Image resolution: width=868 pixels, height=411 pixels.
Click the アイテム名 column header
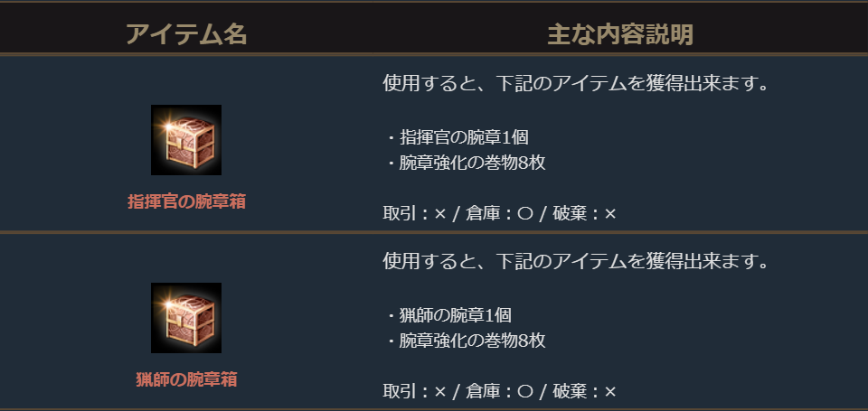click(186, 34)
